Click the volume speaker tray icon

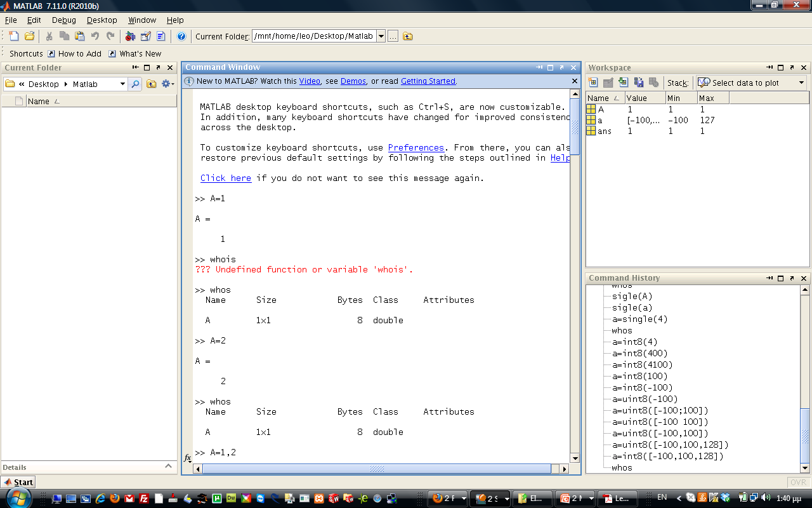point(766,498)
